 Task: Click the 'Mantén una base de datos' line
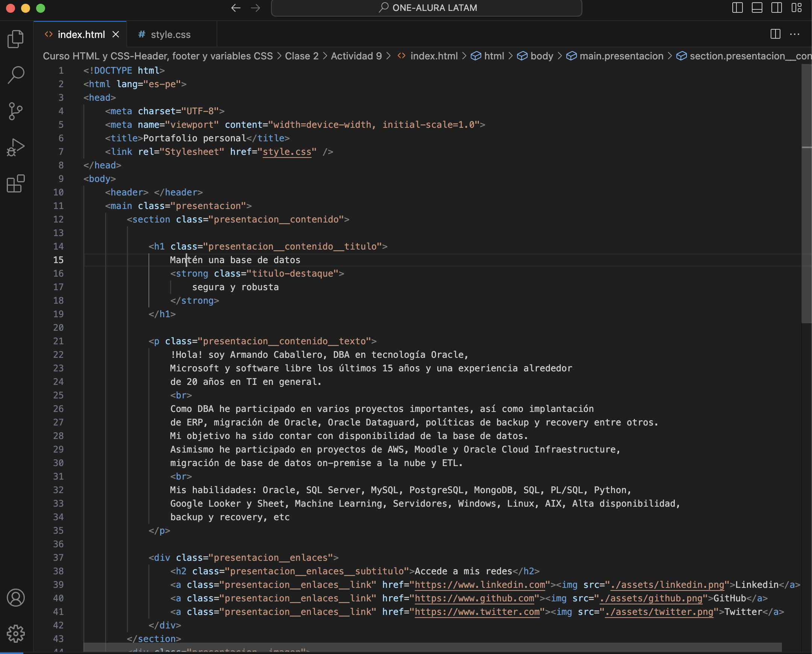(235, 260)
